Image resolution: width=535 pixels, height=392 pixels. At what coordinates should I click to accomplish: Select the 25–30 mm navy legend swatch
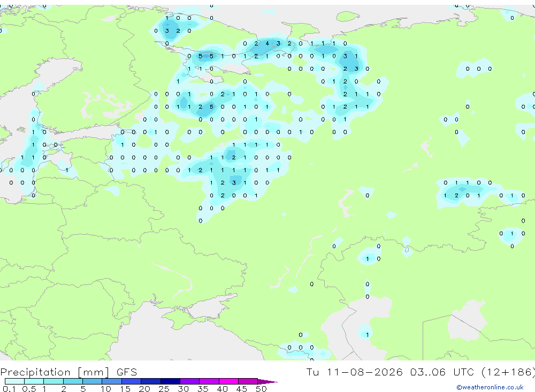point(170,381)
